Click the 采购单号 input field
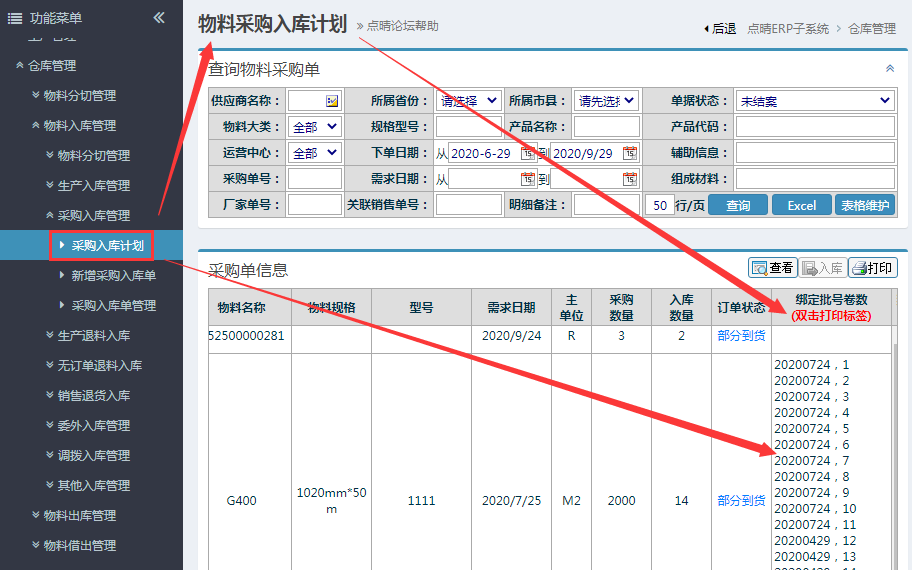This screenshot has height=570, width=912. 315,179
